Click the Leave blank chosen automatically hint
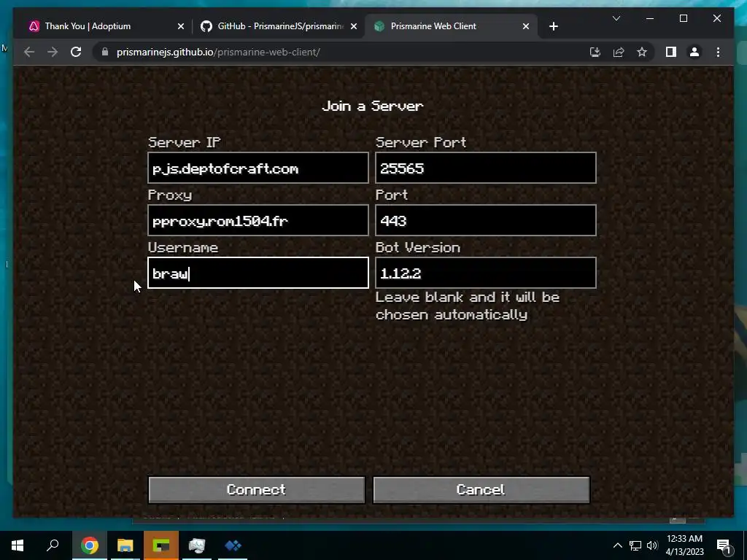 tap(468, 306)
